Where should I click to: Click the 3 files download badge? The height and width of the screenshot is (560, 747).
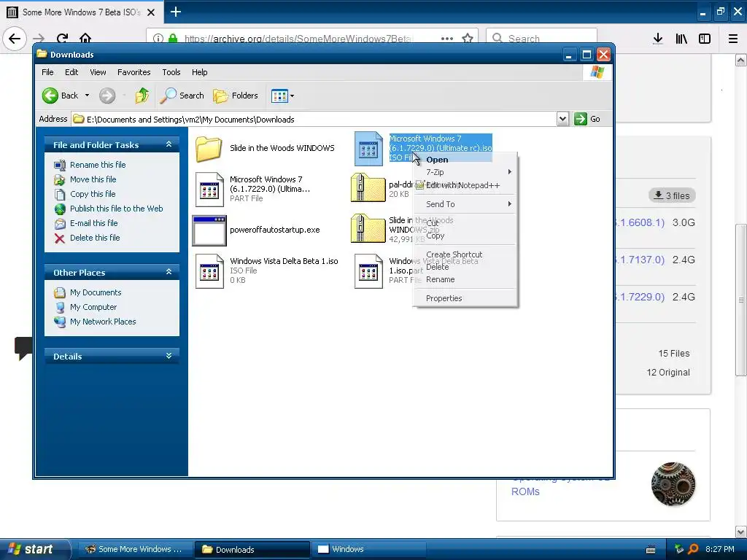pyautogui.click(x=672, y=195)
